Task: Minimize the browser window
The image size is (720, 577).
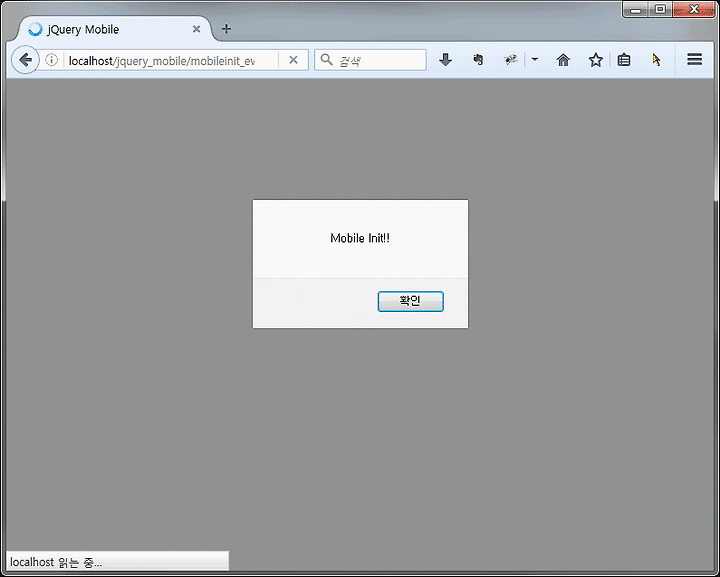Action: point(636,9)
